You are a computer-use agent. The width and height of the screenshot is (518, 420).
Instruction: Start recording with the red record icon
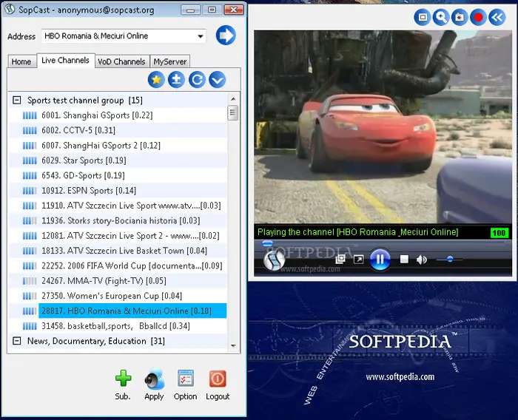click(x=478, y=17)
